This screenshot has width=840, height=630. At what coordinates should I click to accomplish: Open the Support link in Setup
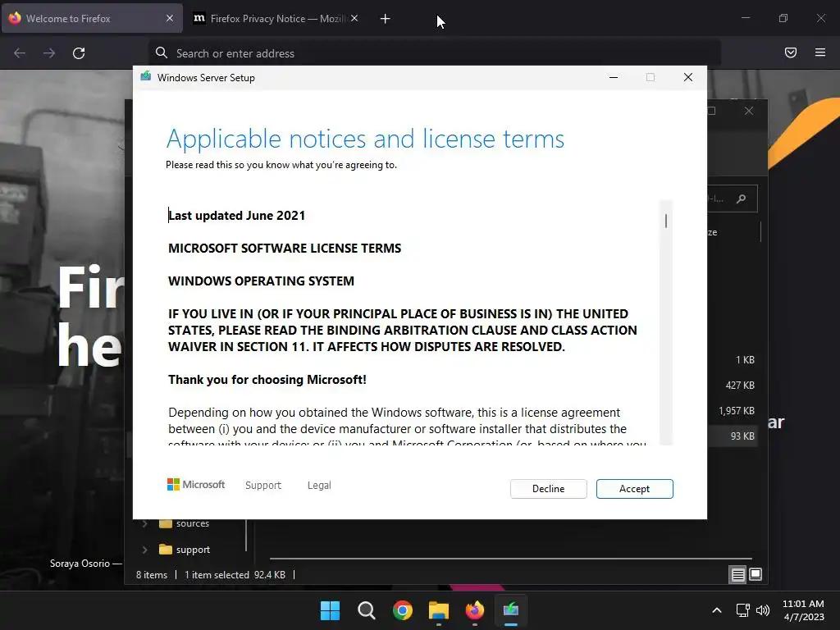(263, 486)
